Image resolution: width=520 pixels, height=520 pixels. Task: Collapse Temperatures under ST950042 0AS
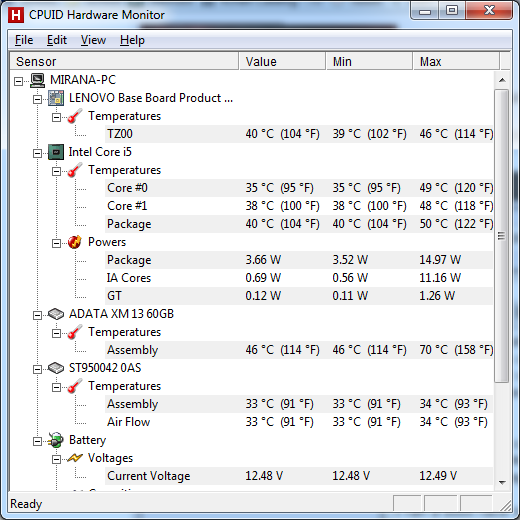[56, 387]
